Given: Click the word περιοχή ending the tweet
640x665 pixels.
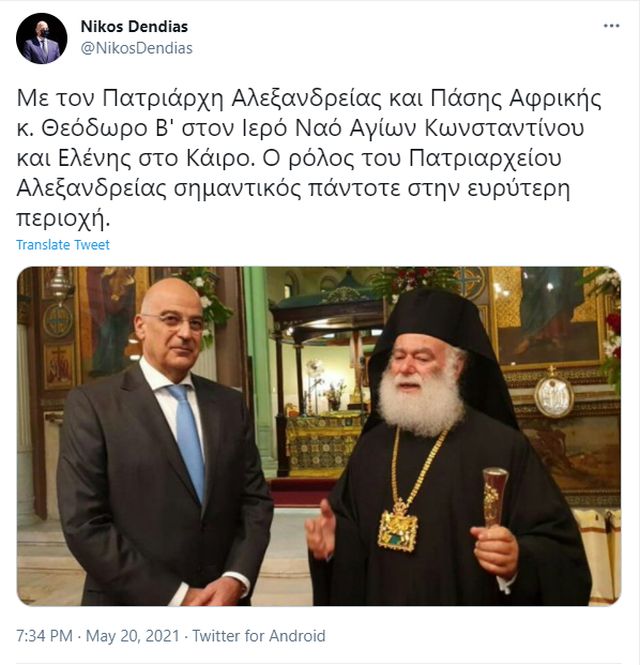Looking at the screenshot, I should pos(61,218).
